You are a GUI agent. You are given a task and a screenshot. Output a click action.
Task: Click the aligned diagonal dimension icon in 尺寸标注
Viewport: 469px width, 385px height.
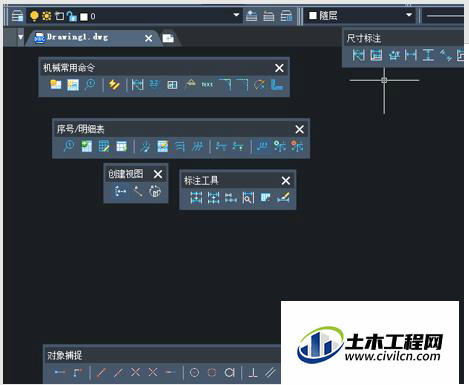click(446, 55)
